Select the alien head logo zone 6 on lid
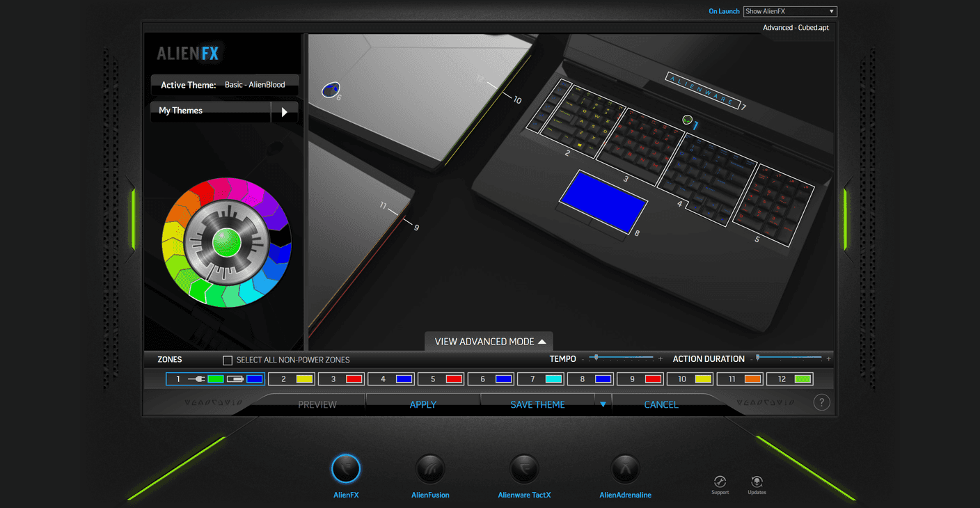980x508 pixels. [x=331, y=89]
